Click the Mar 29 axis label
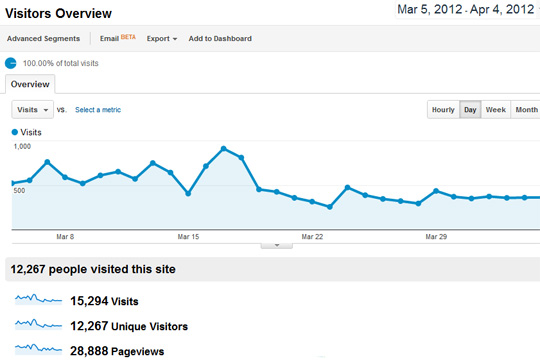Screen dimensions: 540x361 pyautogui.click(x=436, y=237)
